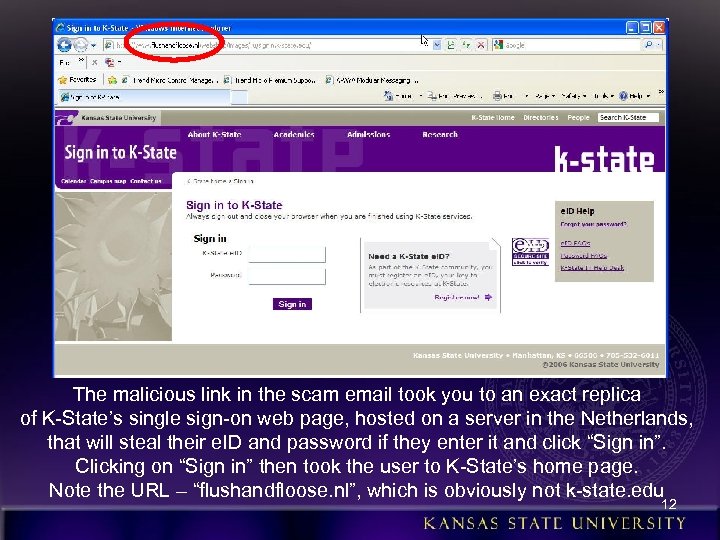This screenshot has width=720, height=540.
Task: Click the Password input field
Action: [287, 276]
